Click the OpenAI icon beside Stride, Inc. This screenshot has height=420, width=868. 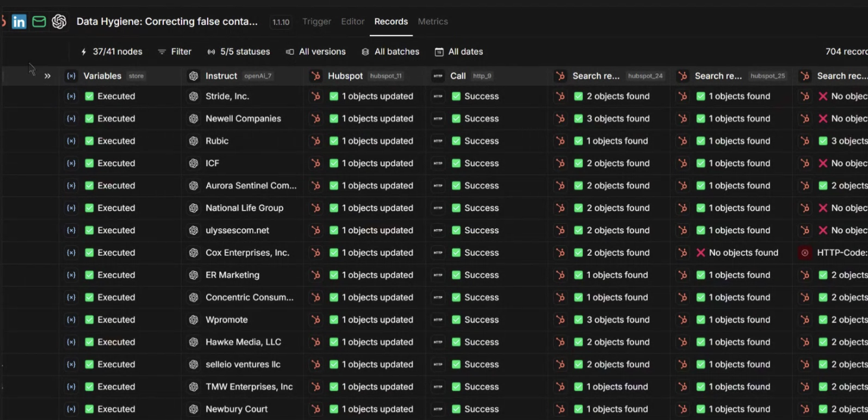[x=193, y=96]
